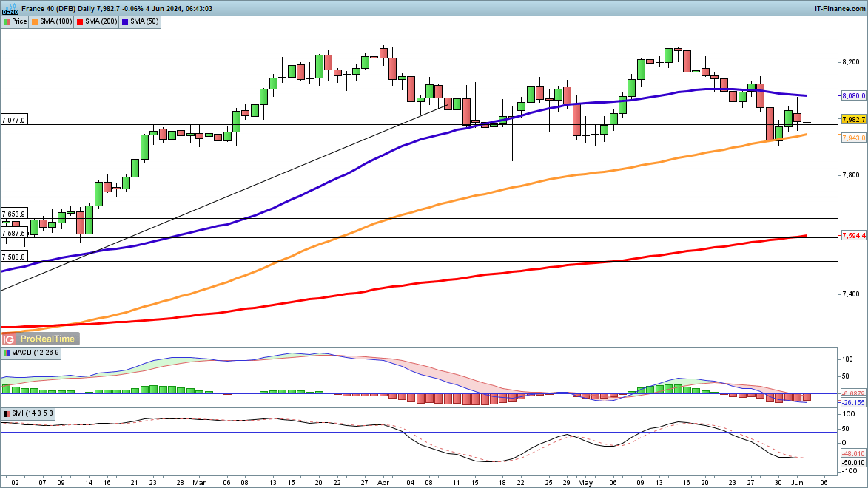Click the MACD indicator color icon

pyautogui.click(x=6, y=353)
